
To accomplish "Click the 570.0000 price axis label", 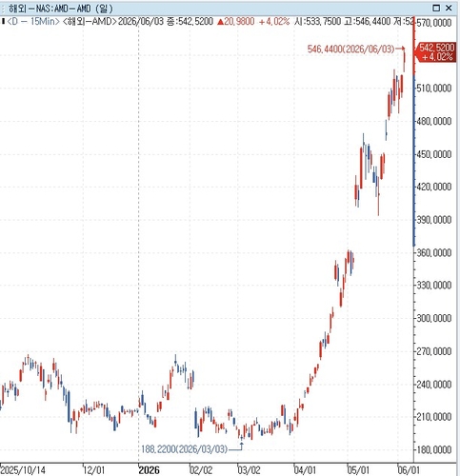I will 434,23.
